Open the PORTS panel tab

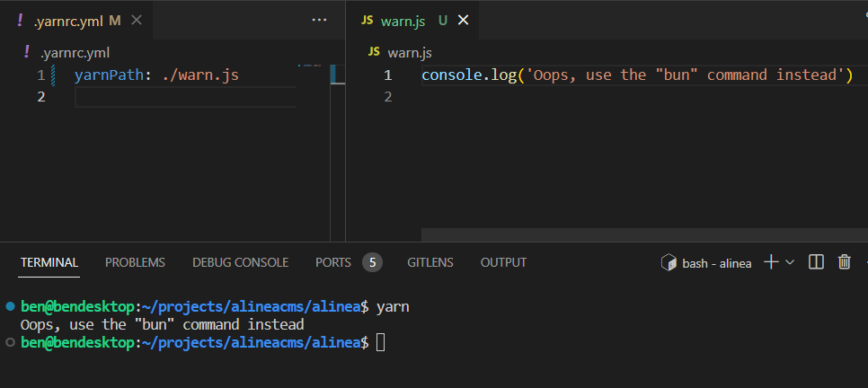pyautogui.click(x=333, y=262)
